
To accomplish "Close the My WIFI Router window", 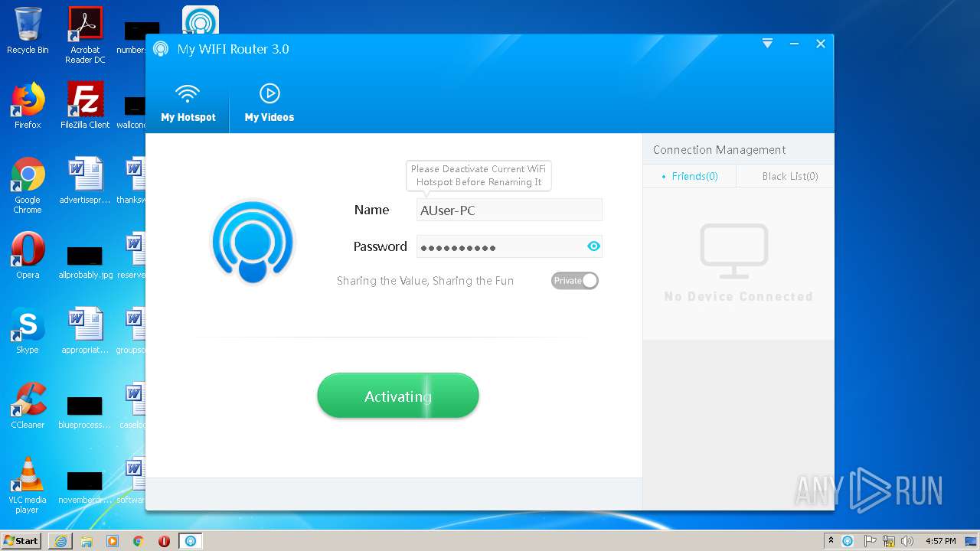I will [820, 44].
